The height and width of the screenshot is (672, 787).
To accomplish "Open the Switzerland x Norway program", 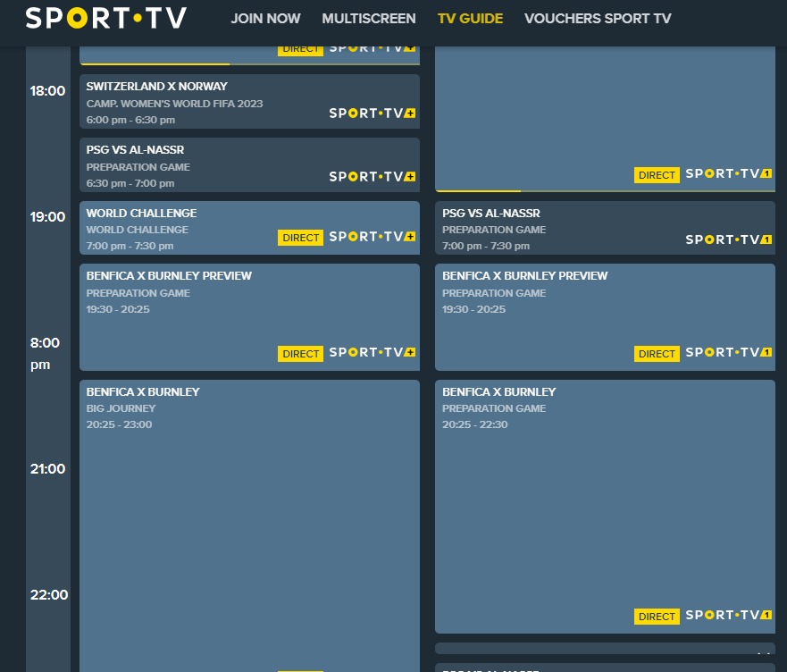I will click(x=157, y=87).
